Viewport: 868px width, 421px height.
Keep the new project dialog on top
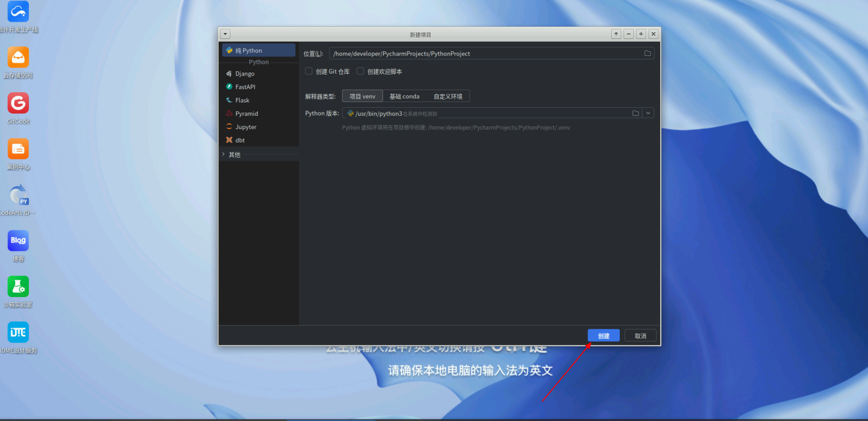[616, 34]
